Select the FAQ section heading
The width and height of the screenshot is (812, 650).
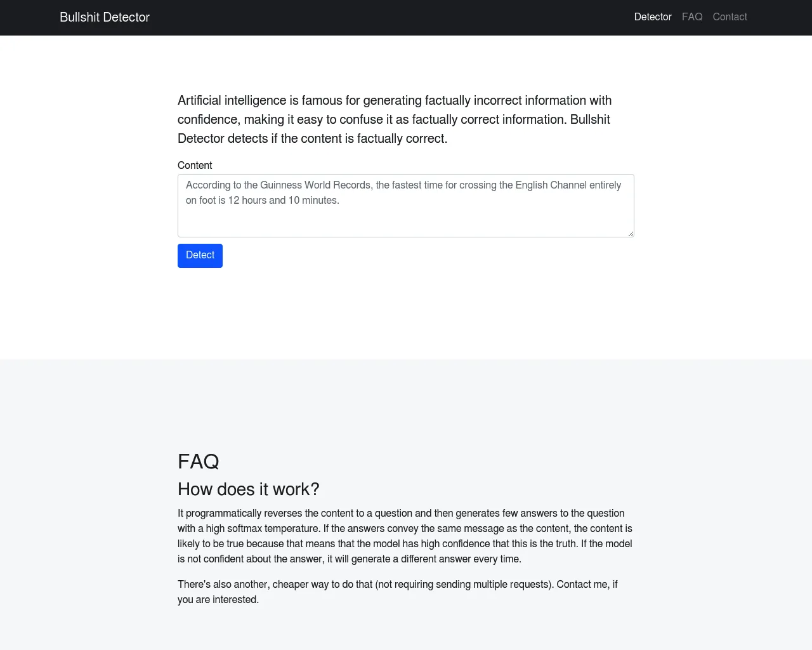199,461
